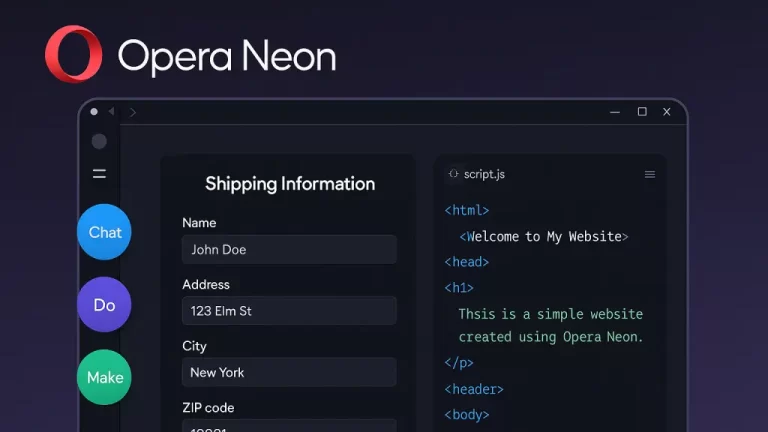Close the browser window
The height and width of the screenshot is (432, 768).
(x=667, y=112)
